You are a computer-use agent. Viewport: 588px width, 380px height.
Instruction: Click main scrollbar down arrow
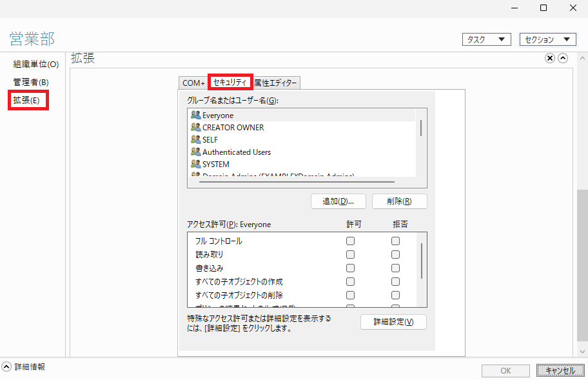coord(582,352)
